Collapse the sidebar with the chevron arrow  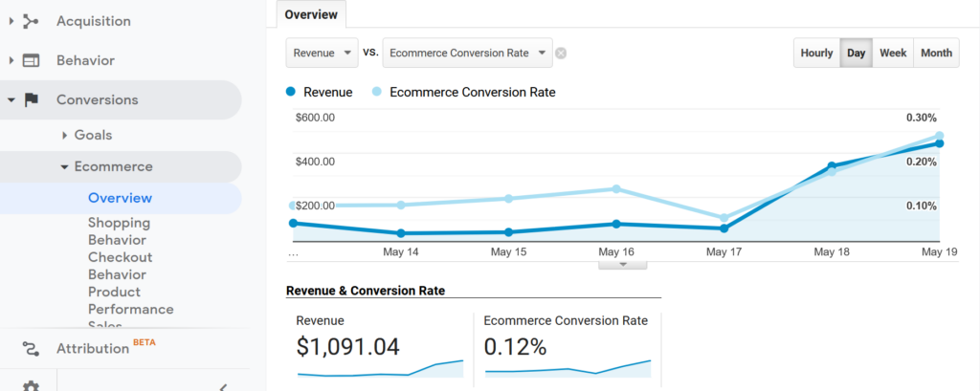223,386
